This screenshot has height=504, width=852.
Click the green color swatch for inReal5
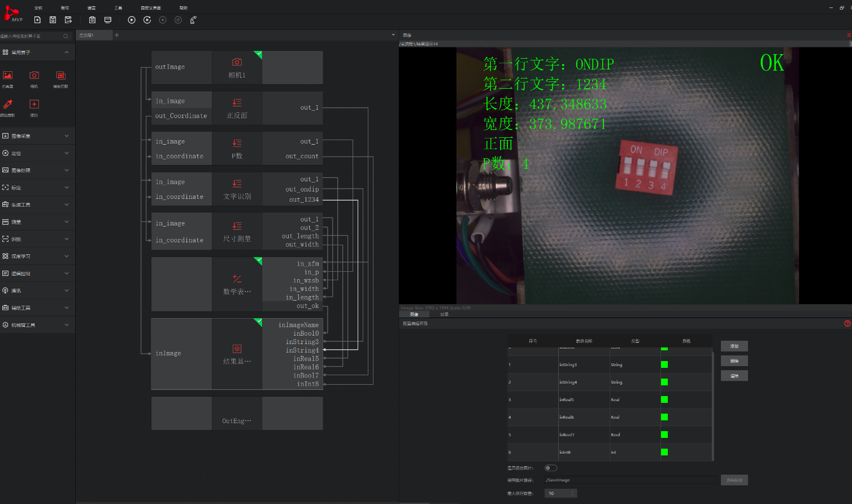664,399
